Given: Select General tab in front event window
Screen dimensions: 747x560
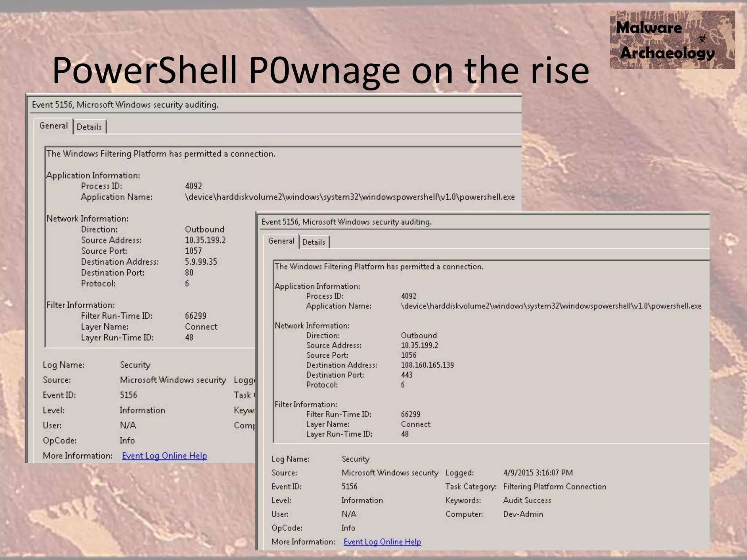Looking at the screenshot, I should tap(281, 241).
